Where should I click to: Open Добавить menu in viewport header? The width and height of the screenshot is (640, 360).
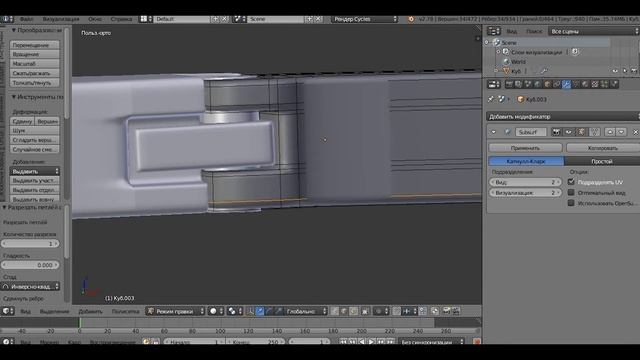click(90, 311)
